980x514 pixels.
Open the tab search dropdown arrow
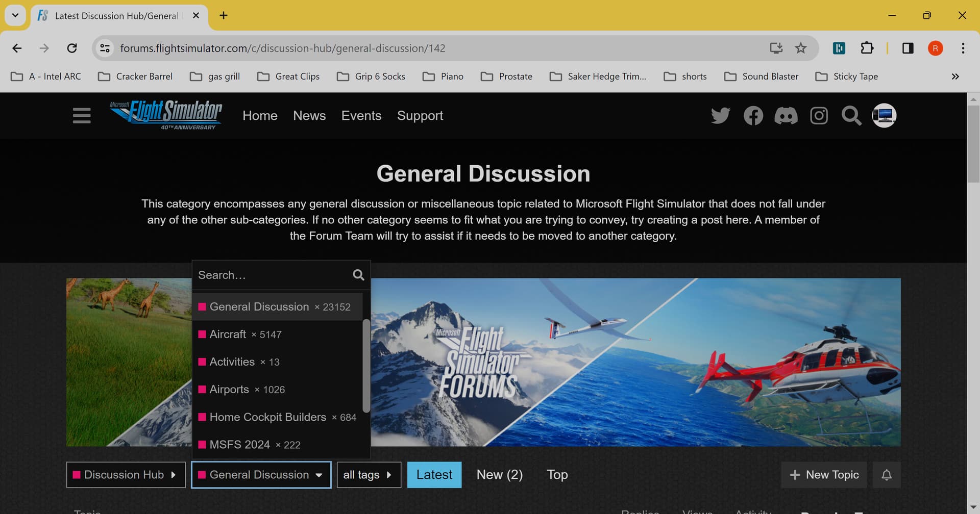coord(15,15)
